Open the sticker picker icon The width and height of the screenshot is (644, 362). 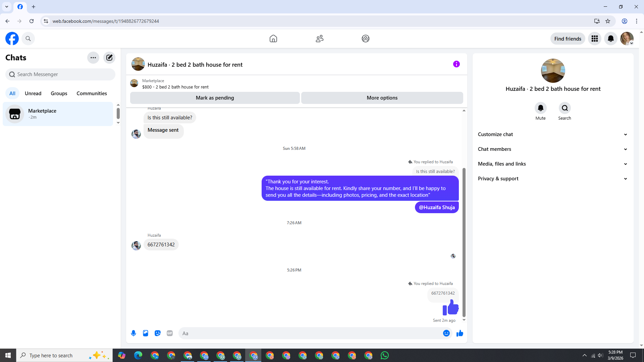158,333
